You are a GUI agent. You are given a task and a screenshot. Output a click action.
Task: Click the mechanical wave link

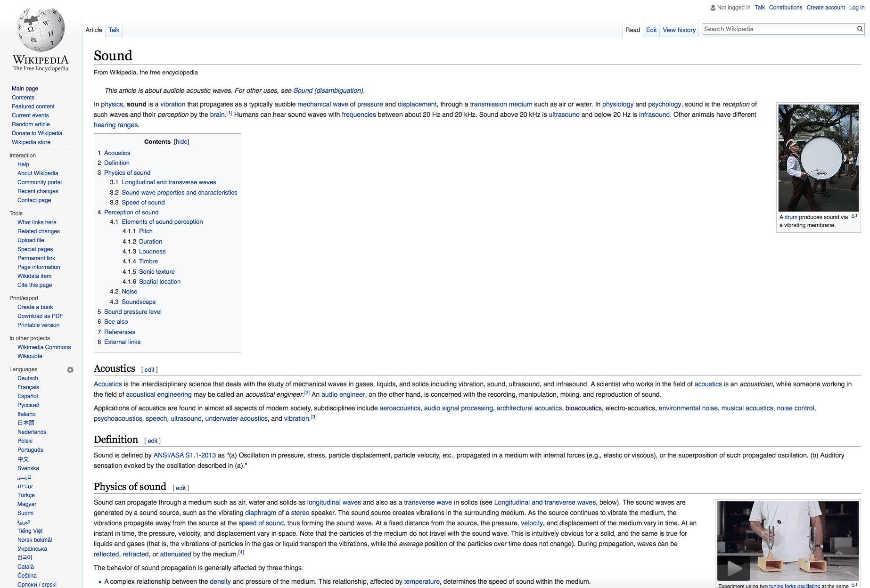pyautogui.click(x=323, y=104)
